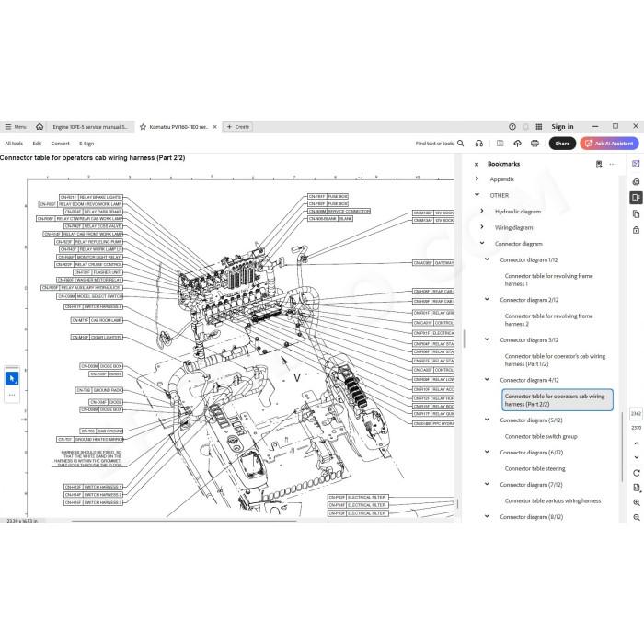Click the current page number box 2342
The width and height of the screenshot is (644, 644).
[x=636, y=414]
